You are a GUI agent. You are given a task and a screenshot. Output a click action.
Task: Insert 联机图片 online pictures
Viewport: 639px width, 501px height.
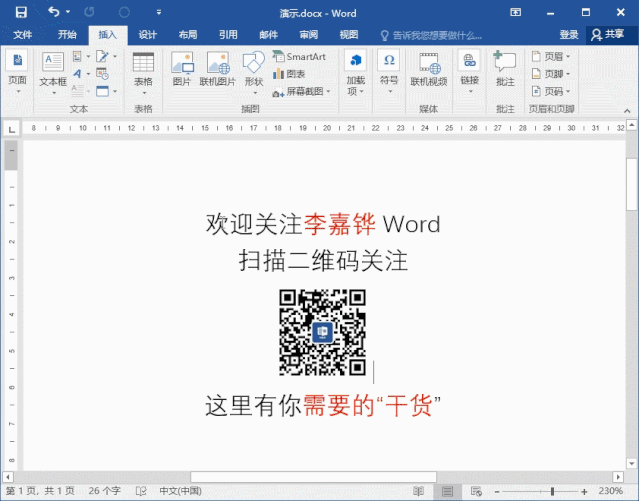click(218, 69)
